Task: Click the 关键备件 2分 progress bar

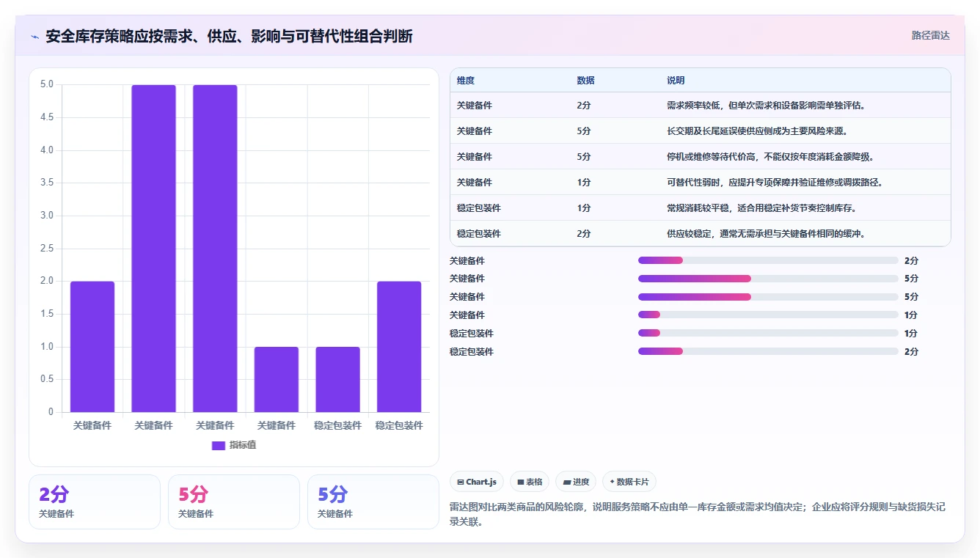Action: point(768,260)
